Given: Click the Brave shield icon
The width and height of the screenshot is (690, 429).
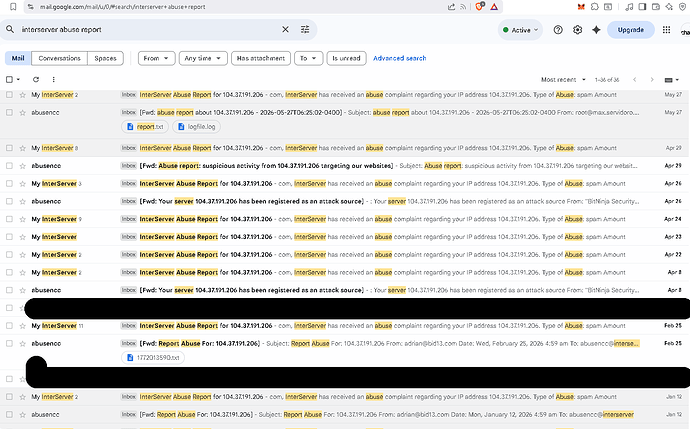Looking at the screenshot, I should tap(480, 7).
